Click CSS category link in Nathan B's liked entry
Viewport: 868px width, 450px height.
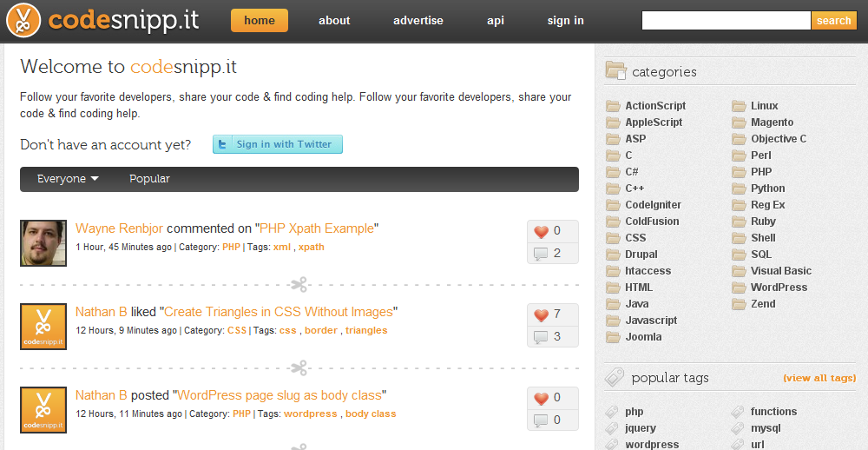point(237,330)
